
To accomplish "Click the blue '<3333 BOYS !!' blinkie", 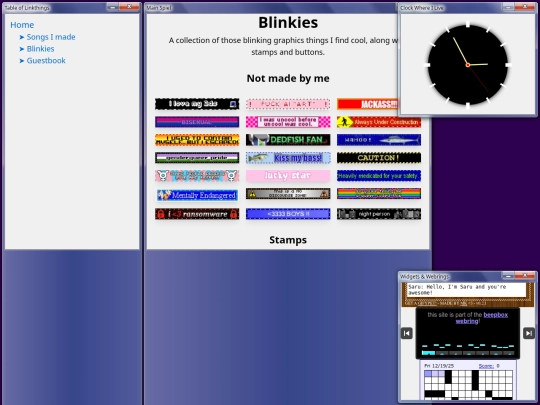I will click(x=288, y=214).
